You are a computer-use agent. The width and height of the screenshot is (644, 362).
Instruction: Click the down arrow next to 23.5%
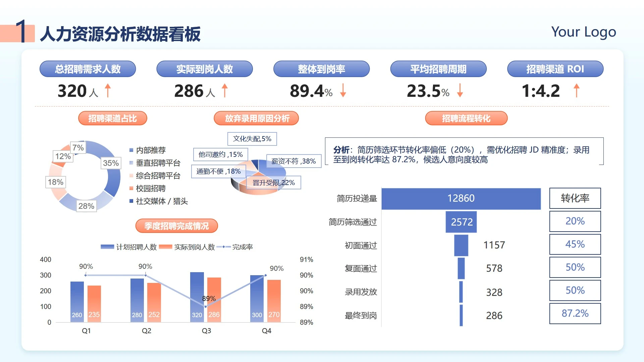point(460,90)
